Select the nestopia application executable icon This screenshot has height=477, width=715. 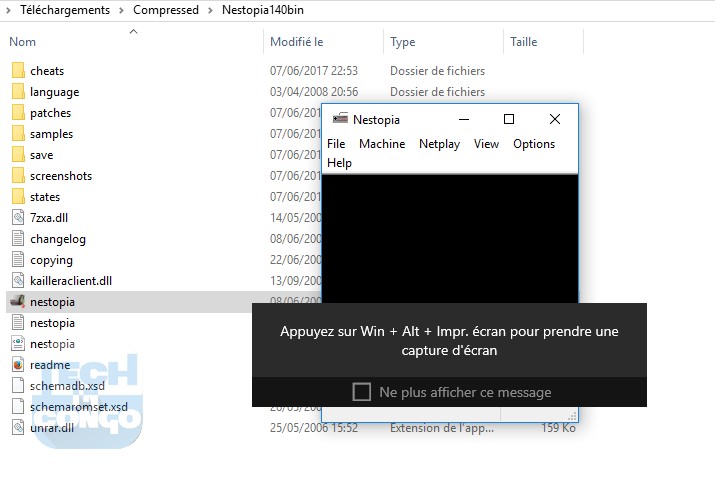coord(18,301)
